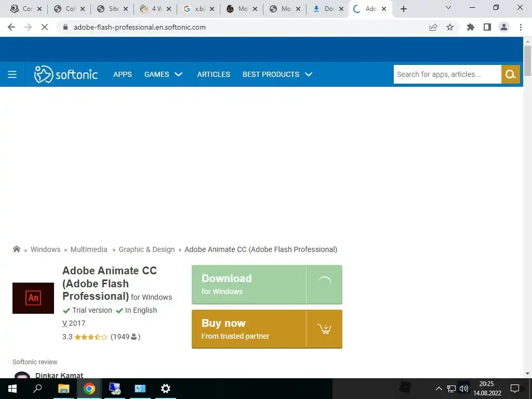Open the APPS menu item
Screen dimensions: 532x399
(x=123, y=74)
